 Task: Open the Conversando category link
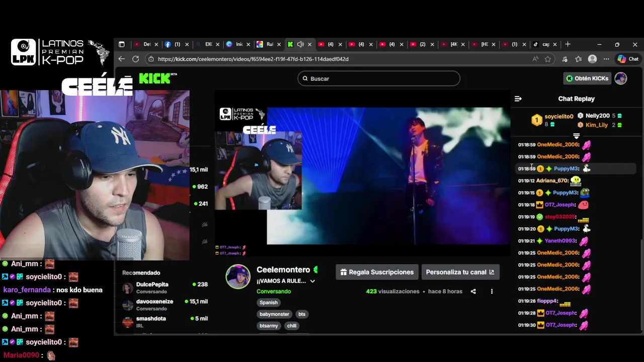[274, 291]
